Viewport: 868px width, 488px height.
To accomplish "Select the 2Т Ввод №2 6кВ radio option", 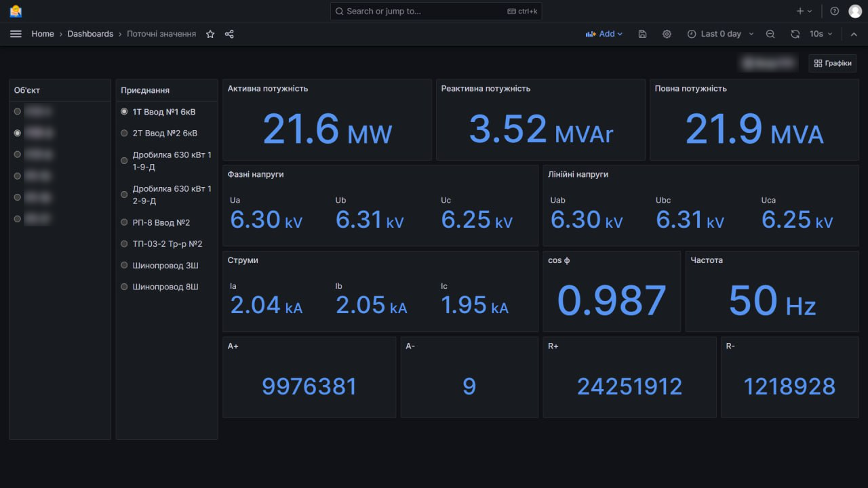I will [124, 134].
